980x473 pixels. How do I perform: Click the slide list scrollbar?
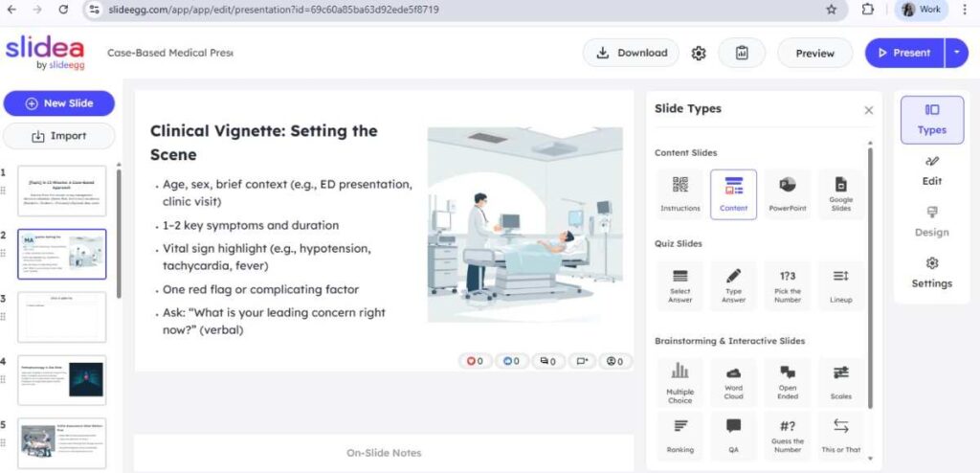[119, 232]
